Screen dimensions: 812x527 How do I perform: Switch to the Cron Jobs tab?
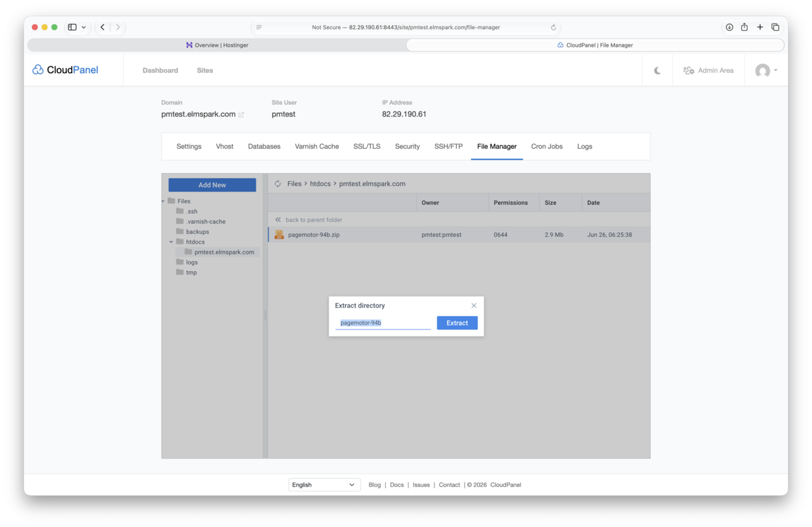click(x=547, y=146)
